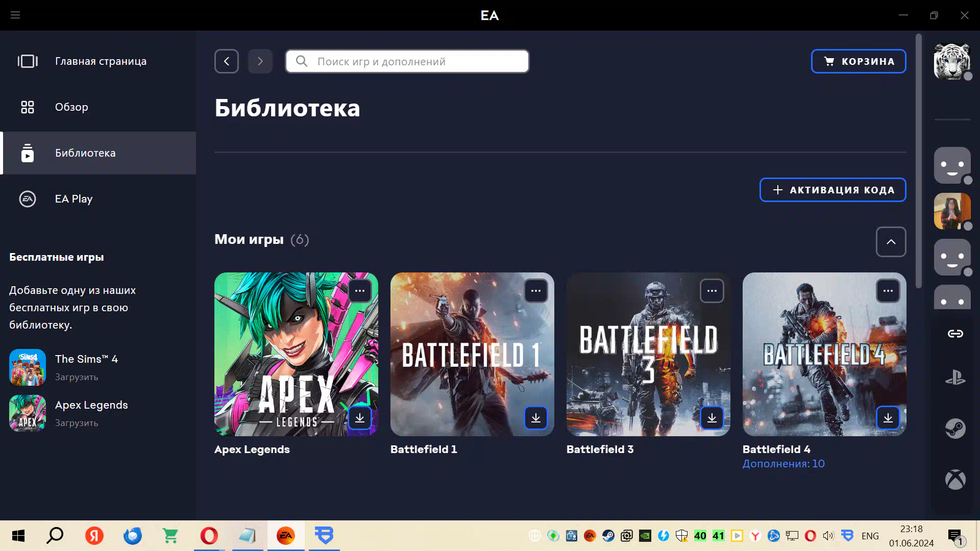The image size is (980, 551).
Task: Launch Yandex from taskbar
Action: pos(94,536)
